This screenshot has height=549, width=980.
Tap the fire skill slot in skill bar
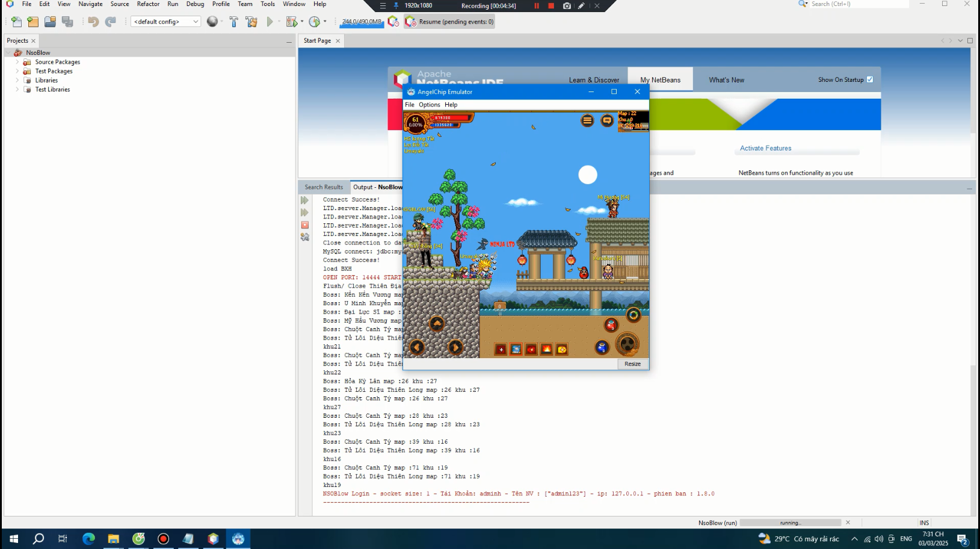tap(546, 349)
